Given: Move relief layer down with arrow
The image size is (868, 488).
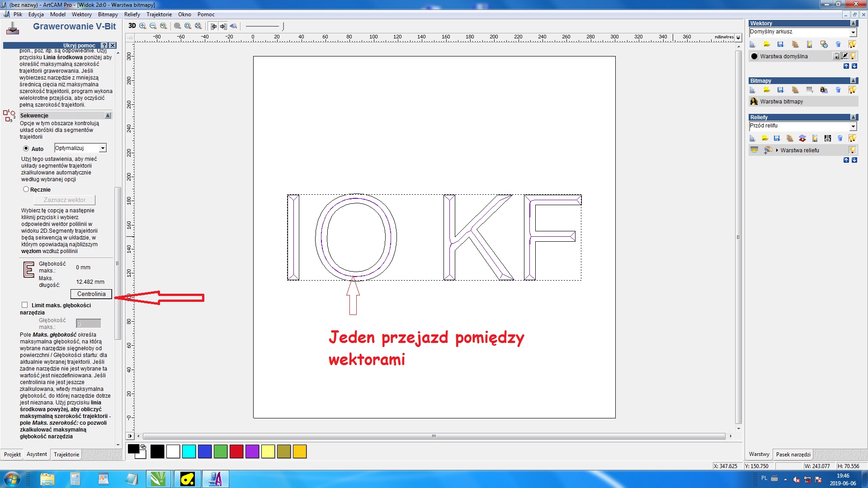Looking at the screenshot, I should tap(854, 160).
